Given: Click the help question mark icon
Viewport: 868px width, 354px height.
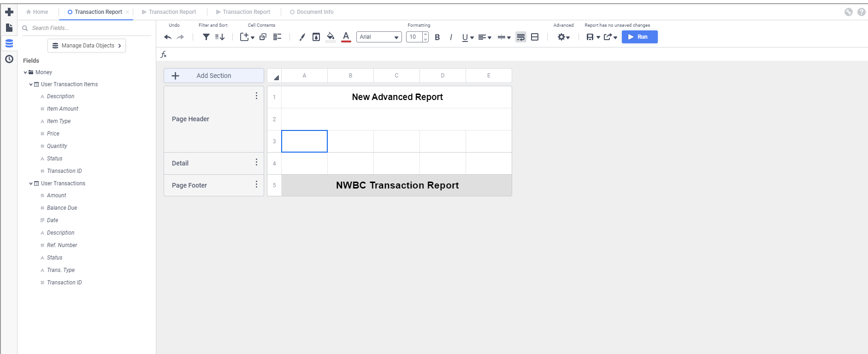Looking at the screenshot, I should [x=861, y=12].
